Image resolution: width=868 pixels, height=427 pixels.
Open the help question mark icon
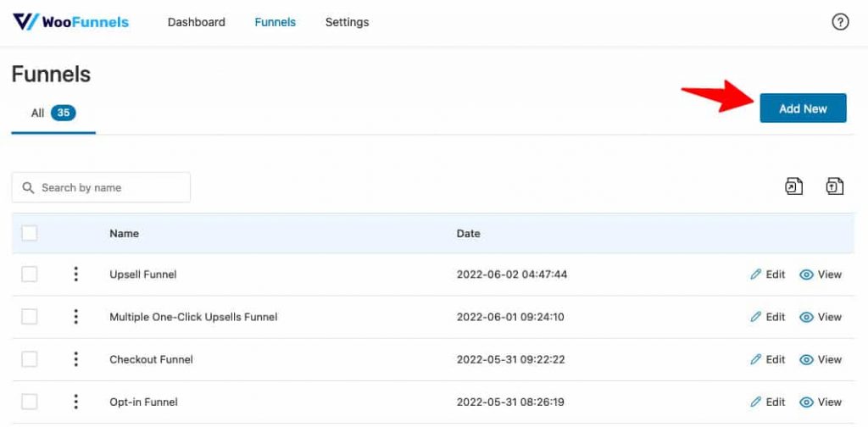(840, 22)
